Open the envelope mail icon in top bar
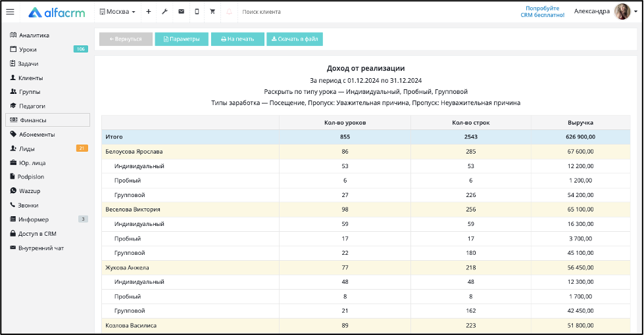The height and width of the screenshot is (335, 644). (x=181, y=12)
